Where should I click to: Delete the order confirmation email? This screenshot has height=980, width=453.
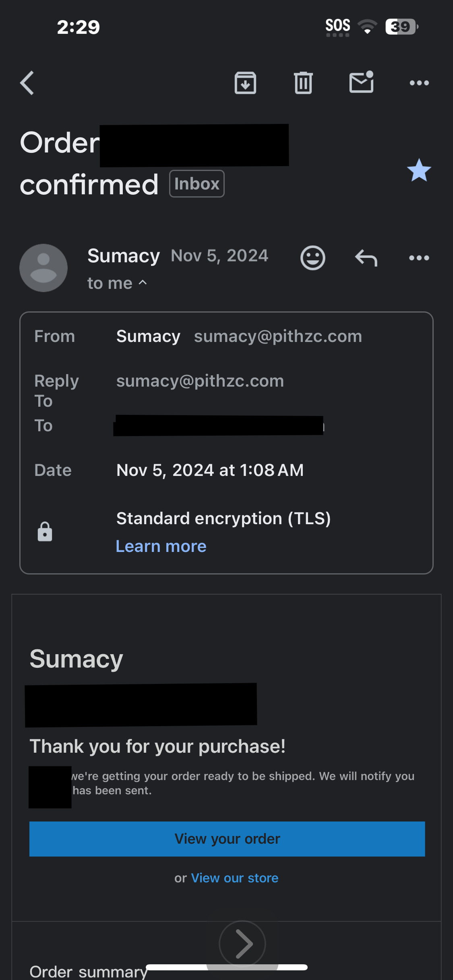point(303,83)
